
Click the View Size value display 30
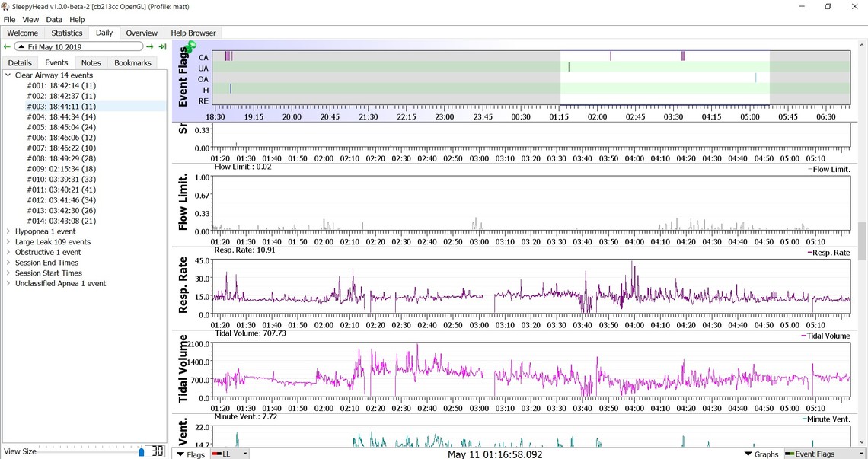pos(157,451)
